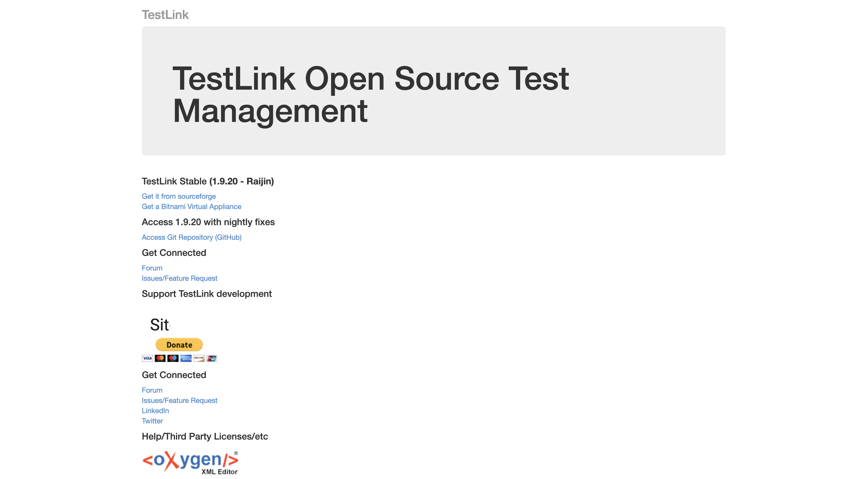Click the Mastercard icon
The width and height of the screenshot is (868, 479).
tap(160, 359)
